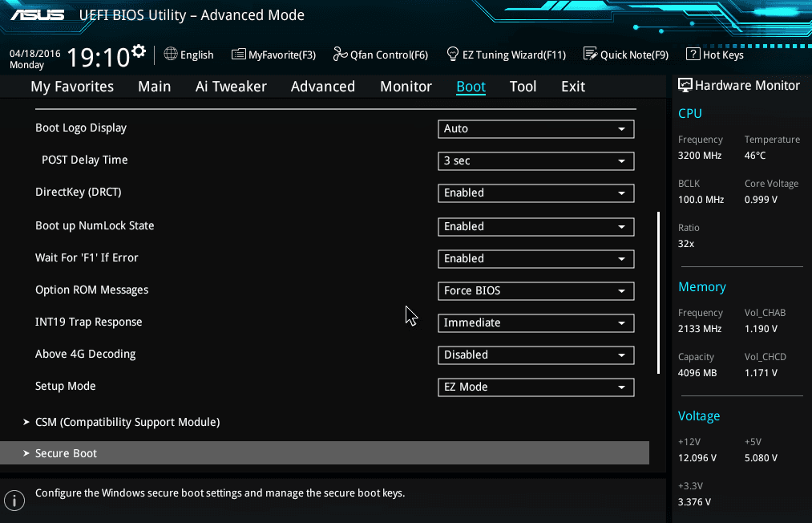
Task: Click the EZ Tuning Wizard lightbulb icon
Action: coord(453,54)
